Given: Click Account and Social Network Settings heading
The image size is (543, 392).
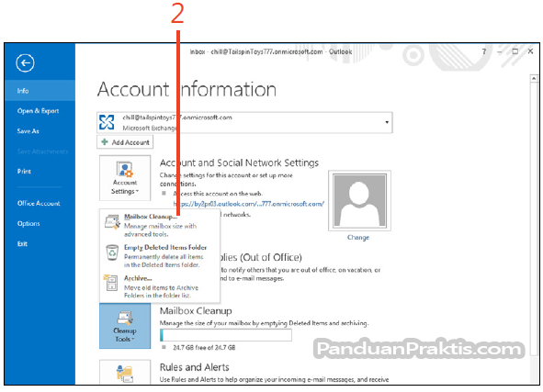Looking at the screenshot, I should pyautogui.click(x=239, y=162).
